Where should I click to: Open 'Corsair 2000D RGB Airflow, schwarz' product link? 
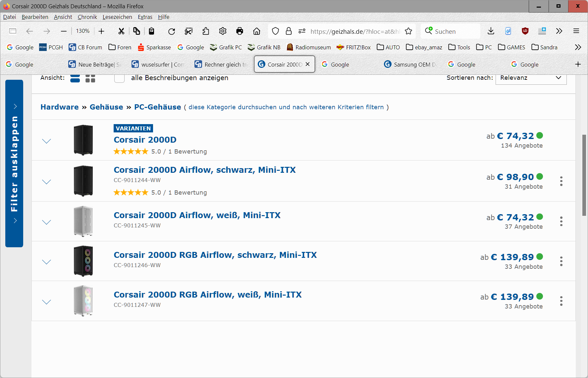(215, 255)
